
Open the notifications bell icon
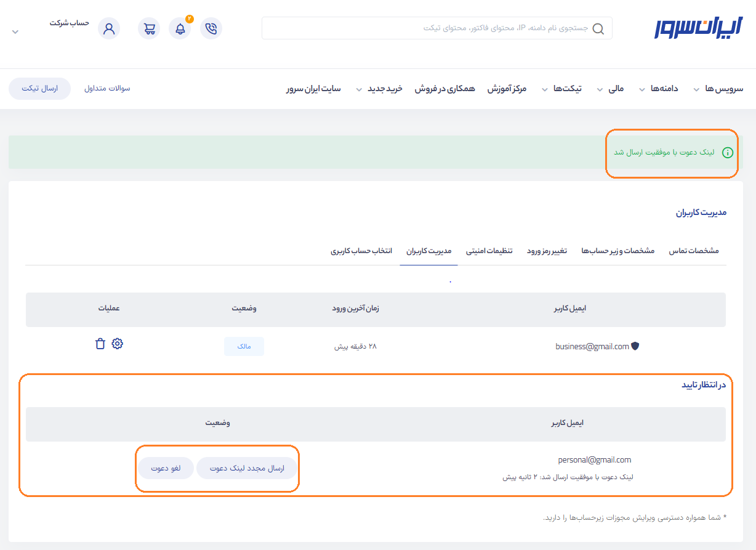point(180,28)
